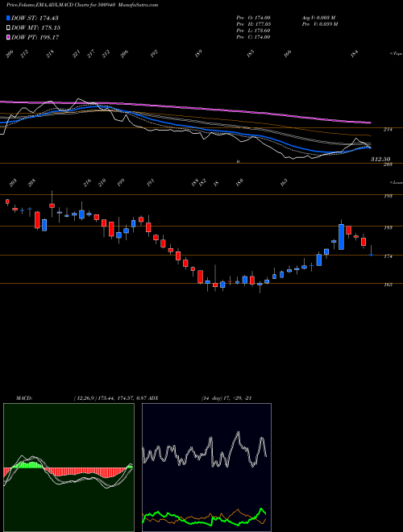Click the 'Avg V: 0.003 M' volume text
This screenshot has height=532, width=403.
pos(318,18)
